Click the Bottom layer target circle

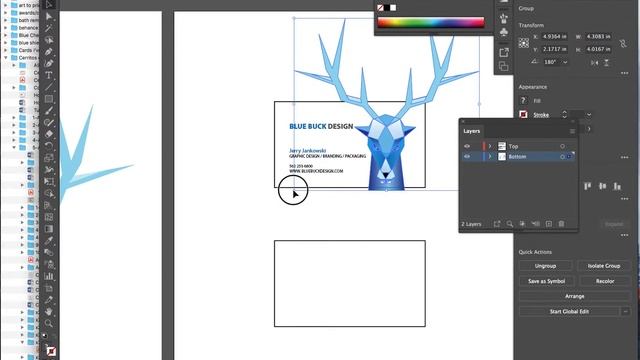[562, 157]
